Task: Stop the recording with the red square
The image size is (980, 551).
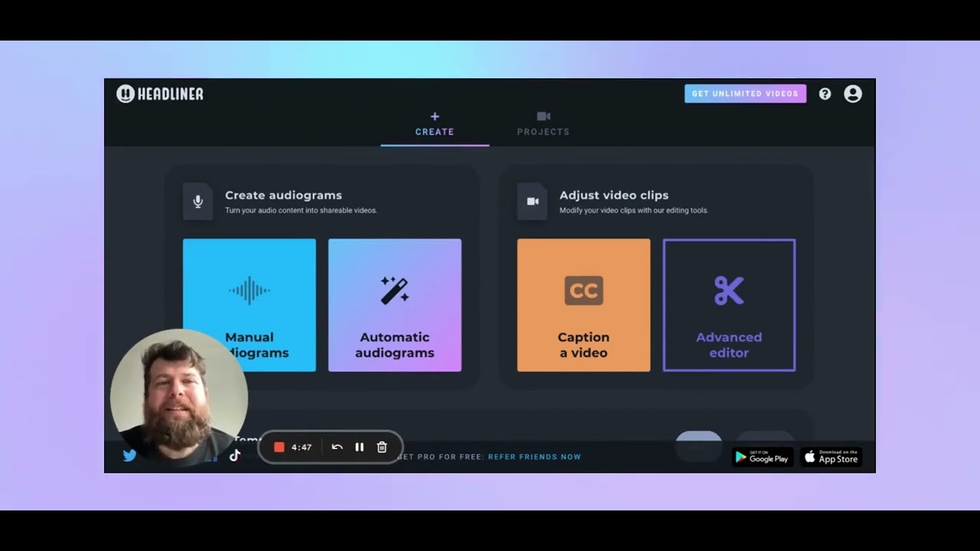Action: 279,447
